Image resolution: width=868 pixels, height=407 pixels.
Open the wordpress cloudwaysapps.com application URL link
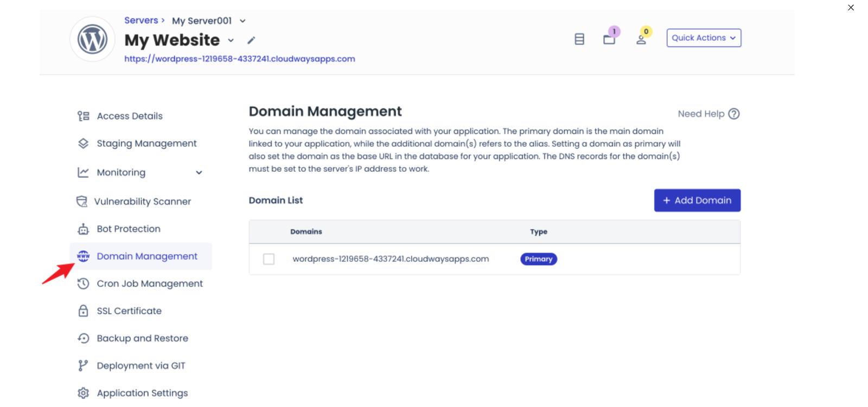[239, 59]
